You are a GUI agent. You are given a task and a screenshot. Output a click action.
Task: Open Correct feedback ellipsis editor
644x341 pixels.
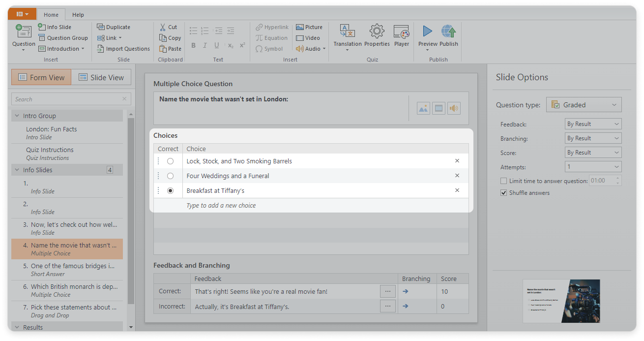[387, 291]
